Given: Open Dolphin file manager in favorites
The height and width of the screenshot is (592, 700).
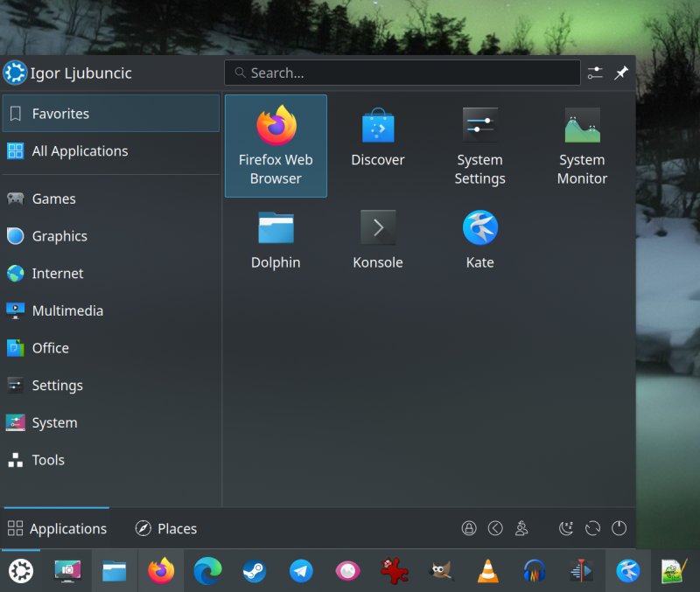Looking at the screenshot, I should point(276,239).
